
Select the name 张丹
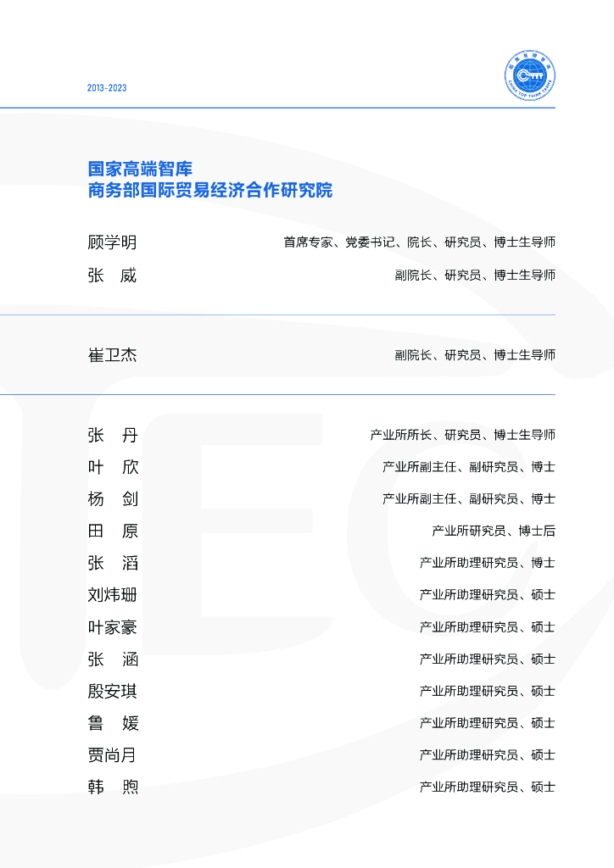click(x=113, y=435)
